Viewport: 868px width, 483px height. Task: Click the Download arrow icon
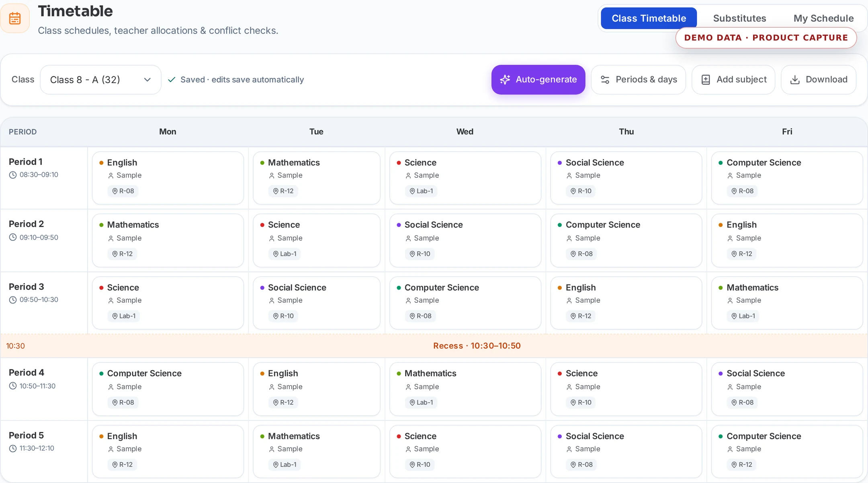click(x=795, y=79)
